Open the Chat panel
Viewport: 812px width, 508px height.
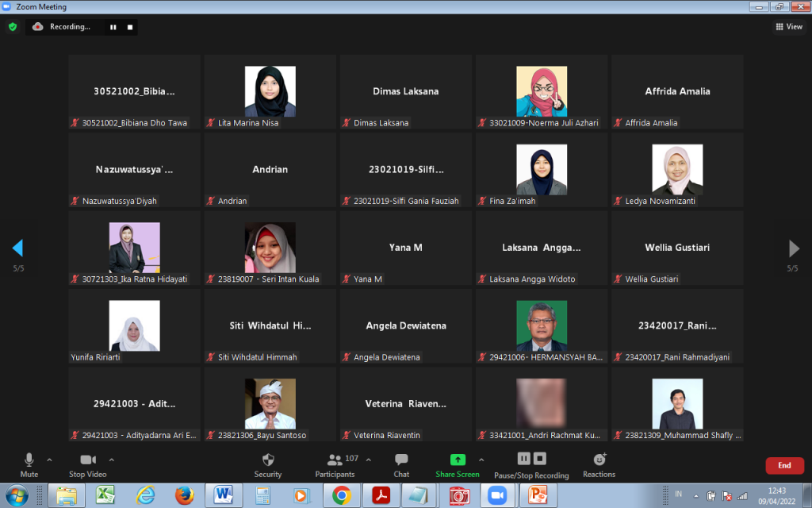(x=401, y=464)
